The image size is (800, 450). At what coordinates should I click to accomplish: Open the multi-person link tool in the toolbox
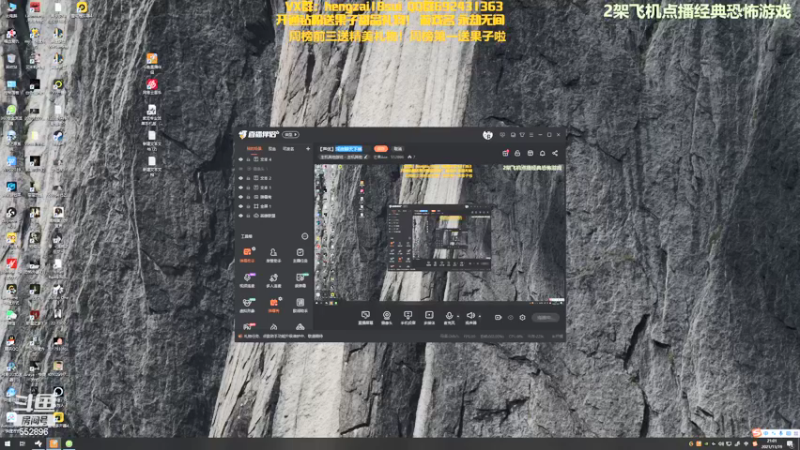click(x=273, y=280)
